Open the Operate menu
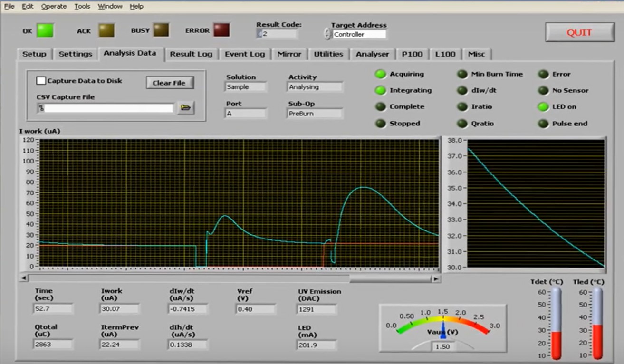This screenshot has width=624, height=364. click(x=54, y=6)
